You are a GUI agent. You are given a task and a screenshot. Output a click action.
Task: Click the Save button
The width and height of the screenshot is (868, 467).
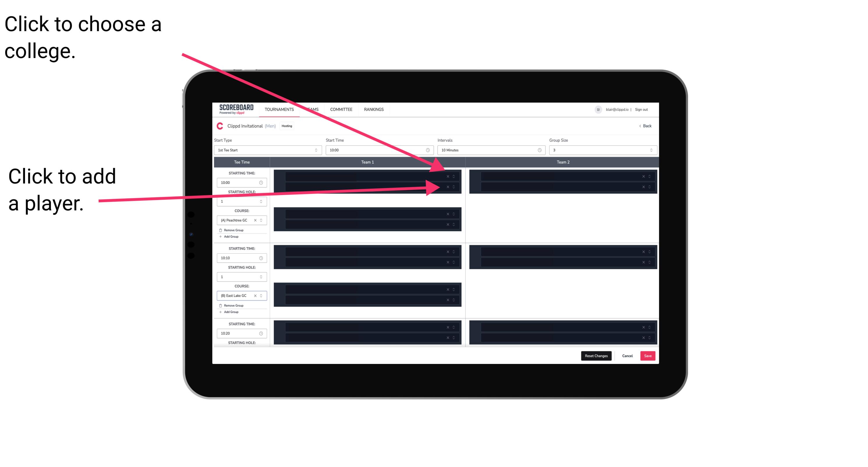pyautogui.click(x=648, y=355)
